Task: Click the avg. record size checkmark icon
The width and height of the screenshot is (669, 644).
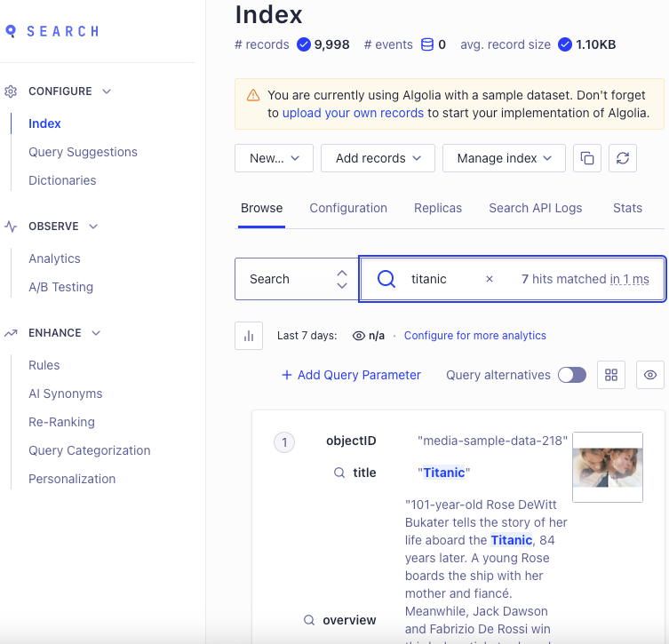Action: click(564, 44)
